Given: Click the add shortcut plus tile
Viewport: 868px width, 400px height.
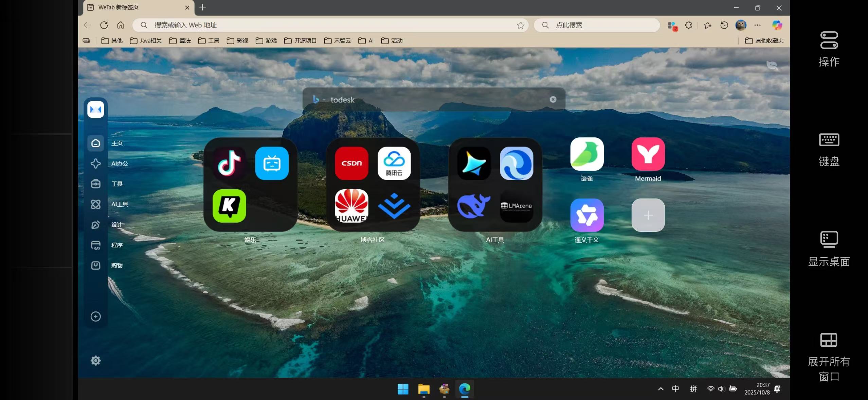Looking at the screenshot, I should pyautogui.click(x=648, y=215).
